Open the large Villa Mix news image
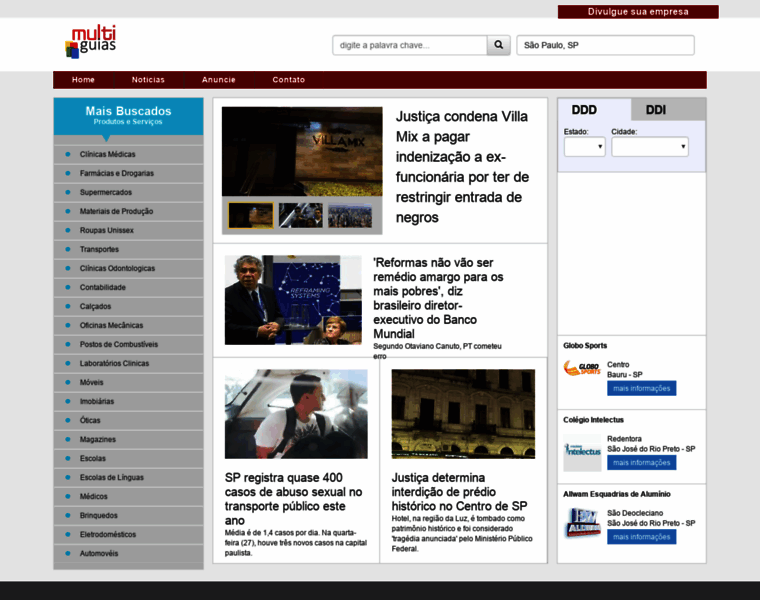Viewport: 760px width, 600px height. 302,152
